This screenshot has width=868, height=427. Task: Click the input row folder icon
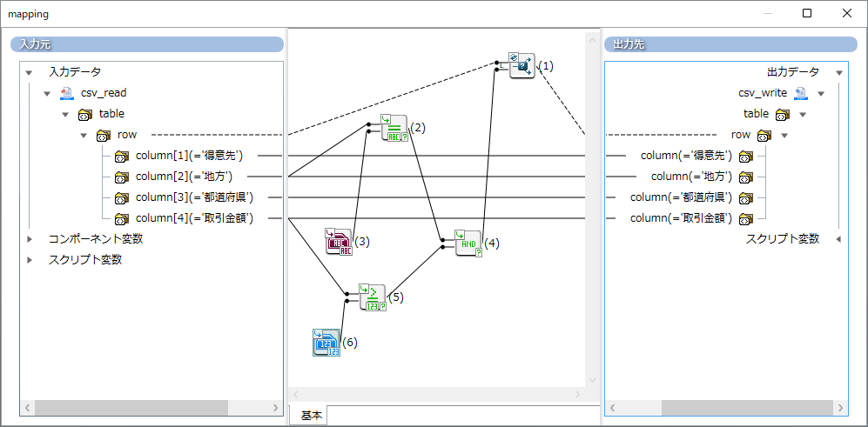click(x=104, y=135)
